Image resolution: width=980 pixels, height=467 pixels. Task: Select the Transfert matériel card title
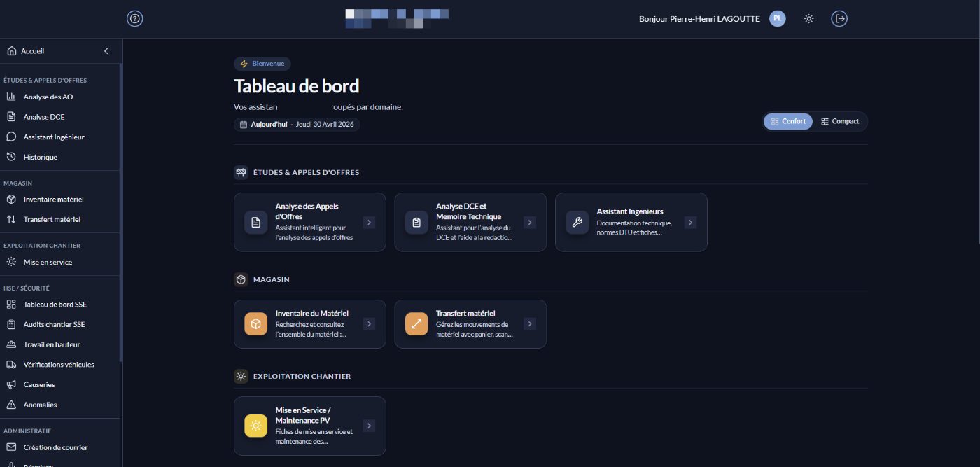(x=465, y=314)
